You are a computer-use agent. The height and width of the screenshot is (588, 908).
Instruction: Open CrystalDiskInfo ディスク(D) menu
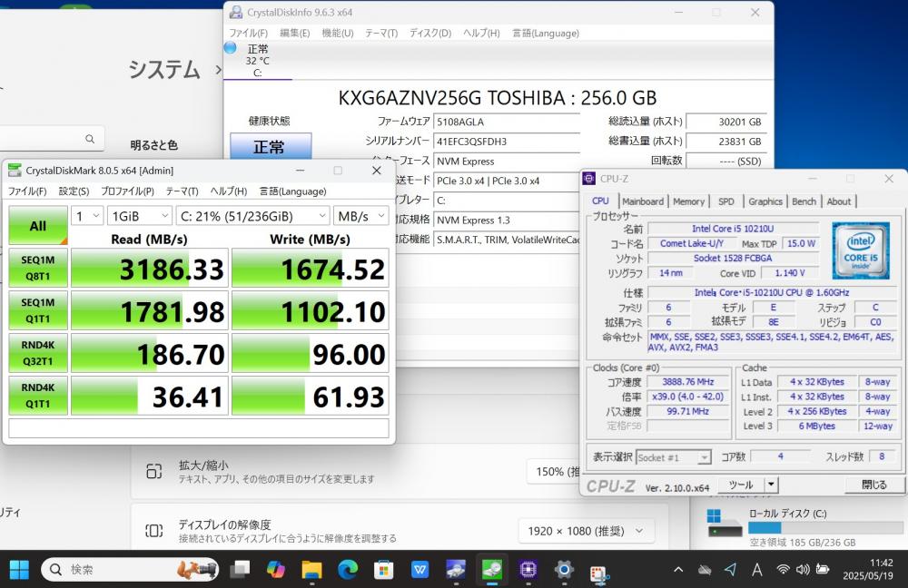point(430,33)
